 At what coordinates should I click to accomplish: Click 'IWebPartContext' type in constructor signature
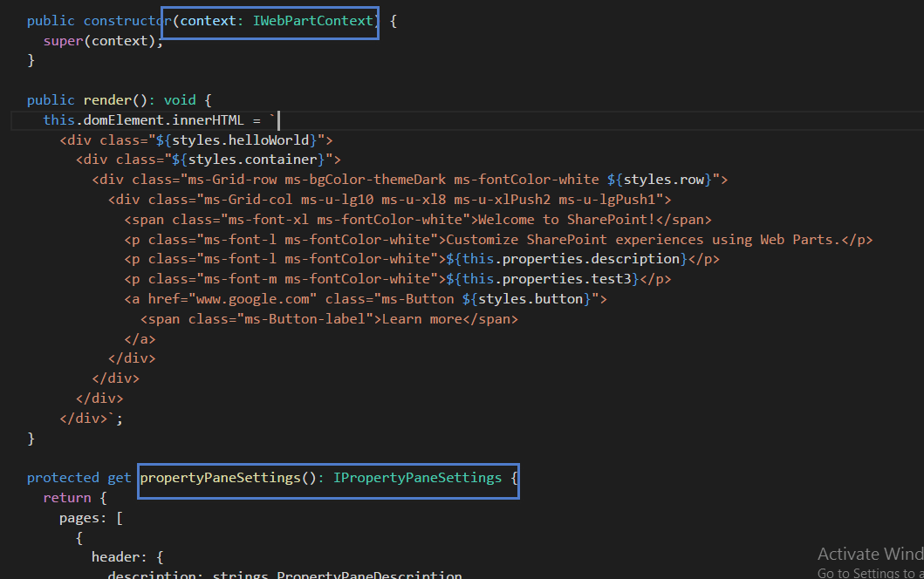(313, 21)
